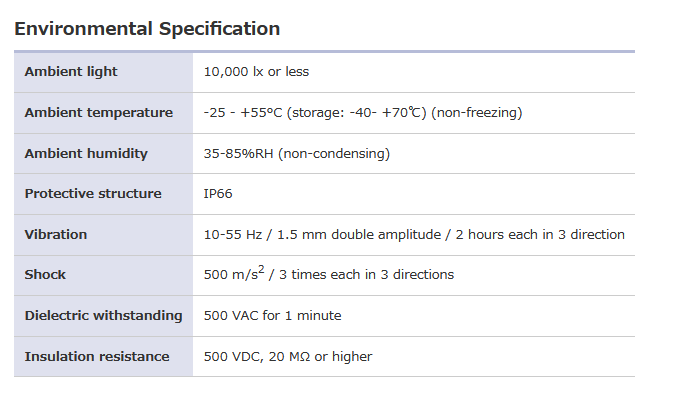Viewport: 700px width, 405px height.
Task: Click the non-condensing note in humidity row
Action: pyautogui.click(x=334, y=154)
